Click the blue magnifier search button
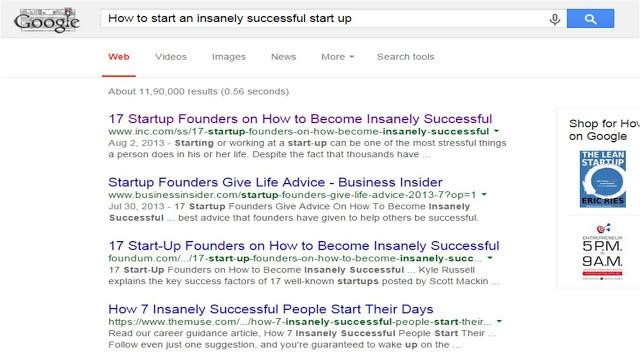 [x=590, y=19]
